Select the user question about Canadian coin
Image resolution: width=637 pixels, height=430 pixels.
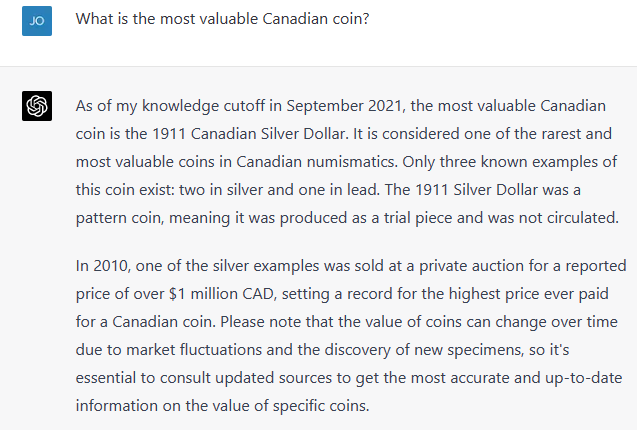click(x=222, y=19)
